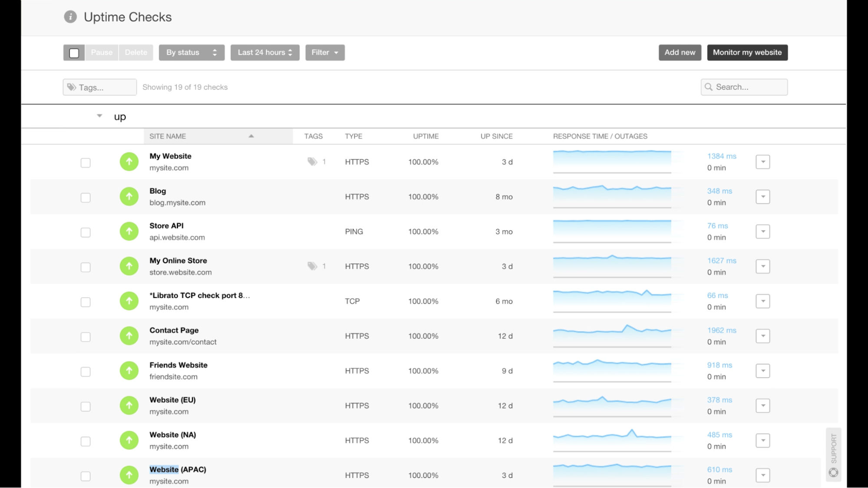
Task: Open the Last 24 Hours time range dropdown
Action: point(264,52)
